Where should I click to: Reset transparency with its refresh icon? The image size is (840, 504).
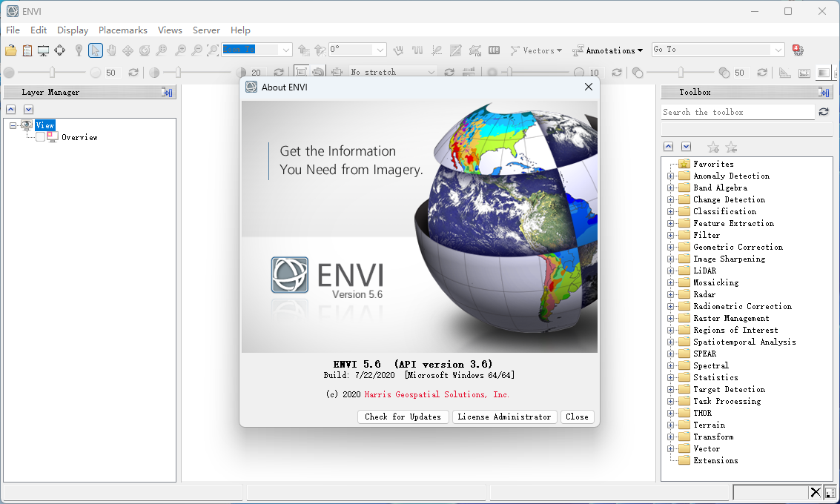coord(762,73)
